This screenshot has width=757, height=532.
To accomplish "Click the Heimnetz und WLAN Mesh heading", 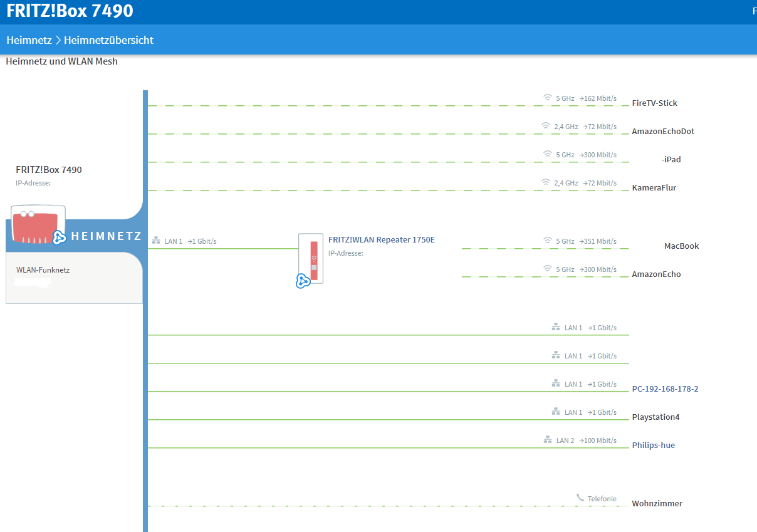I will 61,61.
